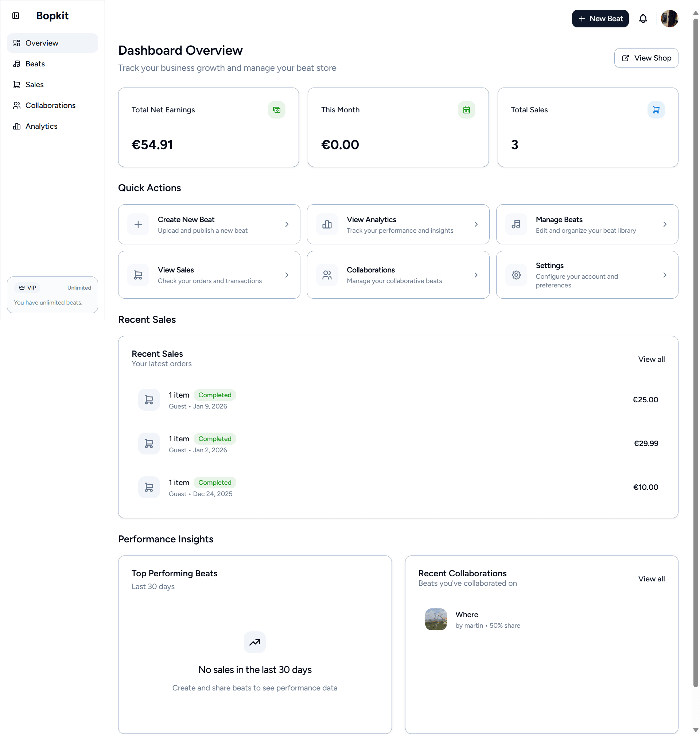Open View Analytics via its chevron arrow
The image size is (700, 751).
pos(476,224)
